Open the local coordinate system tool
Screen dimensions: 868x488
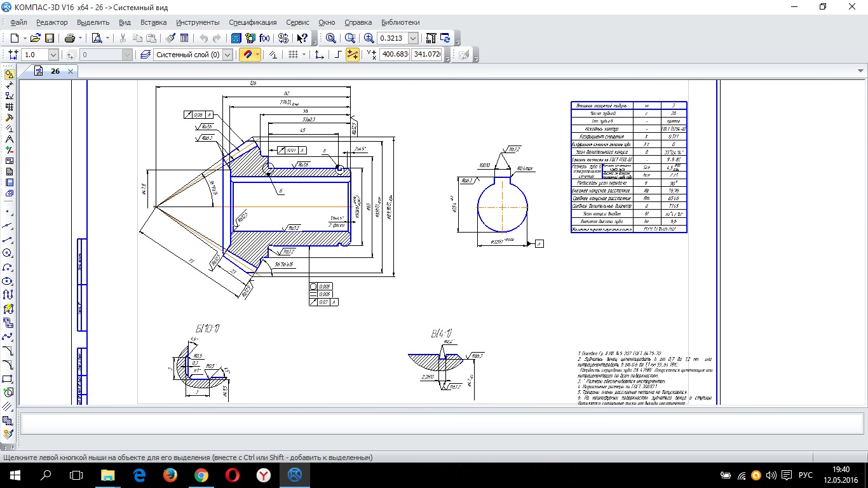click(320, 55)
